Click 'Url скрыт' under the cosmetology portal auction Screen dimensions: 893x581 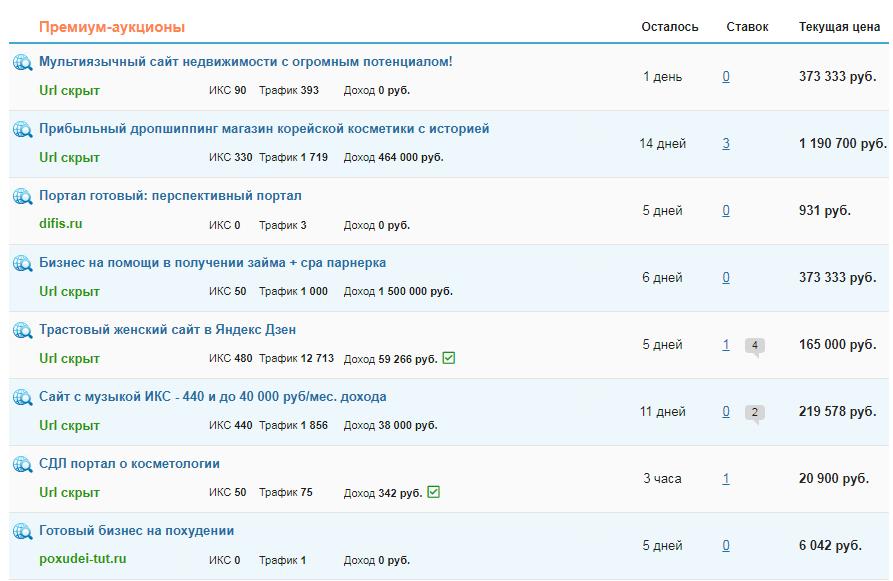click(x=69, y=493)
